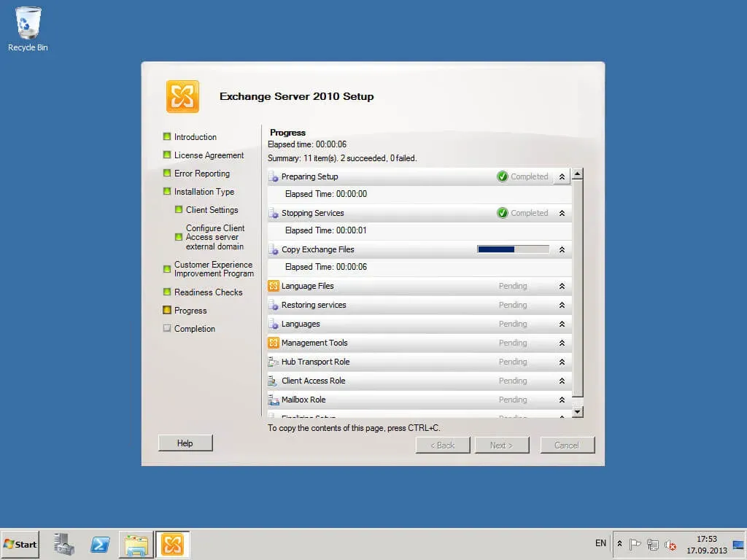Click the License Agreement step indicator box
This screenshot has height=560, width=747.
[x=167, y=155]
